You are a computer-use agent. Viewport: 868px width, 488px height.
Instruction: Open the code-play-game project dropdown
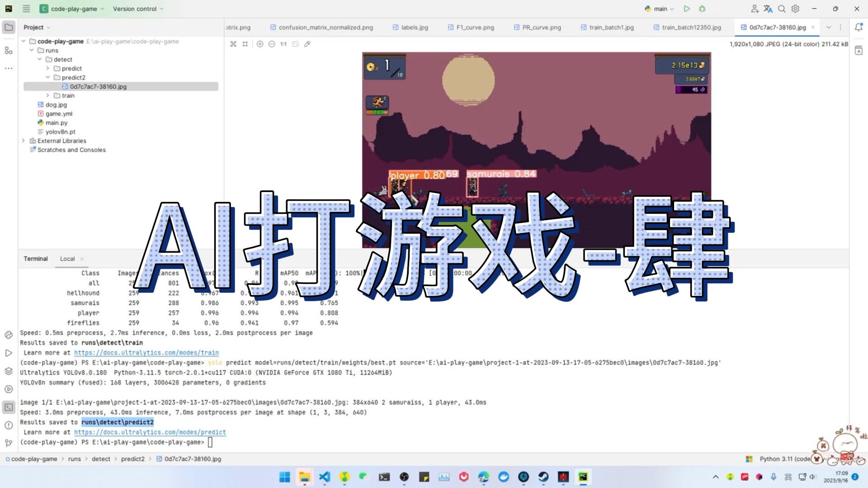[72, 9]
